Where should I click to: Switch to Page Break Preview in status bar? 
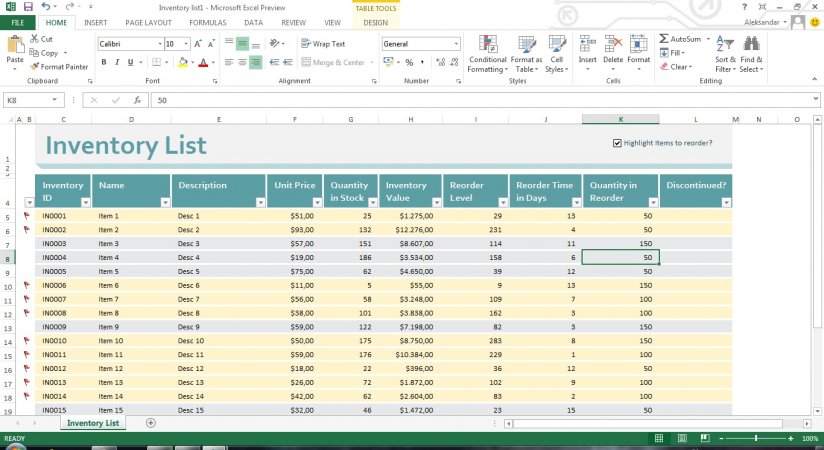tap(705, 438)
